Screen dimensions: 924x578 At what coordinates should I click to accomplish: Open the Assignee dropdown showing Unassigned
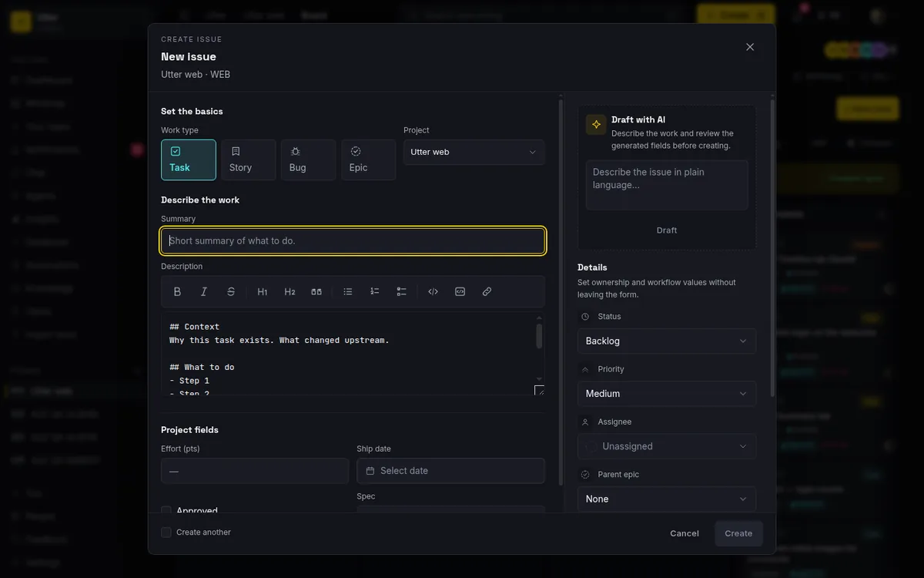pyautogui.click(x=667, y=446)
